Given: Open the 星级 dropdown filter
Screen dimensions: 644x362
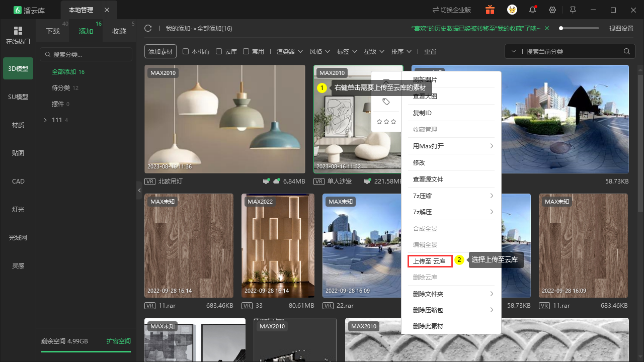Looking at the screenshot, I should pyautogui.click(x=374, y=51).
